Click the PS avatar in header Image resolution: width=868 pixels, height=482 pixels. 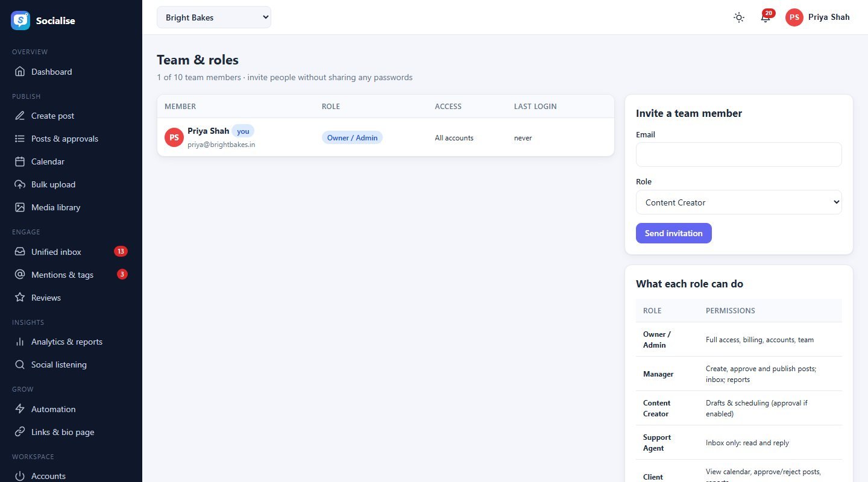tap(794, 17)
